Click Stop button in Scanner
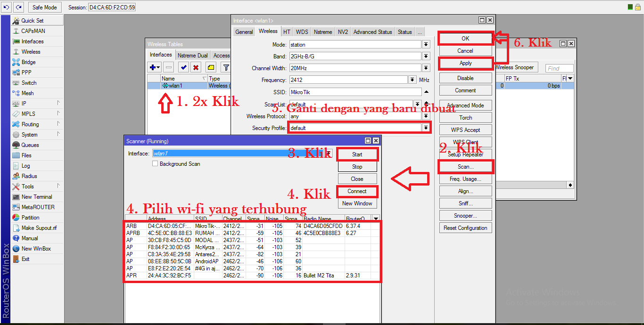 coord(357,167)
